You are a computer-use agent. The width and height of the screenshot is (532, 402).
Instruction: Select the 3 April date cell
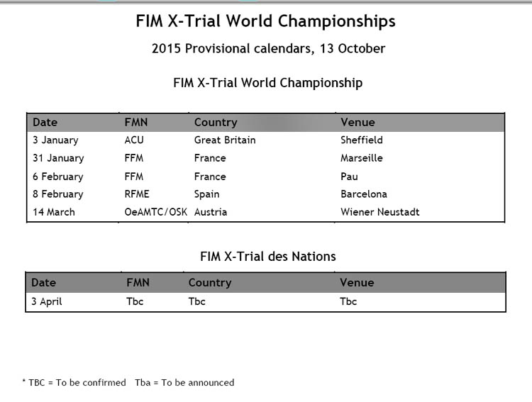47,301
